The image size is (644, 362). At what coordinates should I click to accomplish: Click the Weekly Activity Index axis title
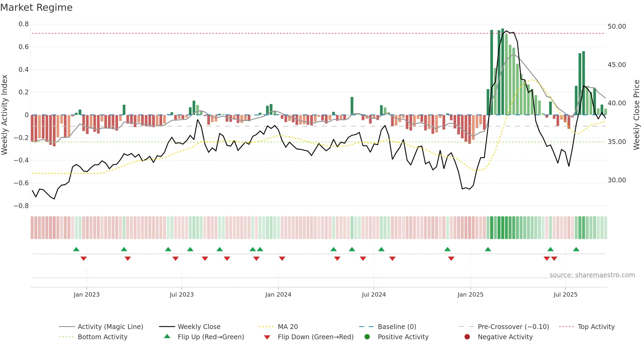pos(5,115)
